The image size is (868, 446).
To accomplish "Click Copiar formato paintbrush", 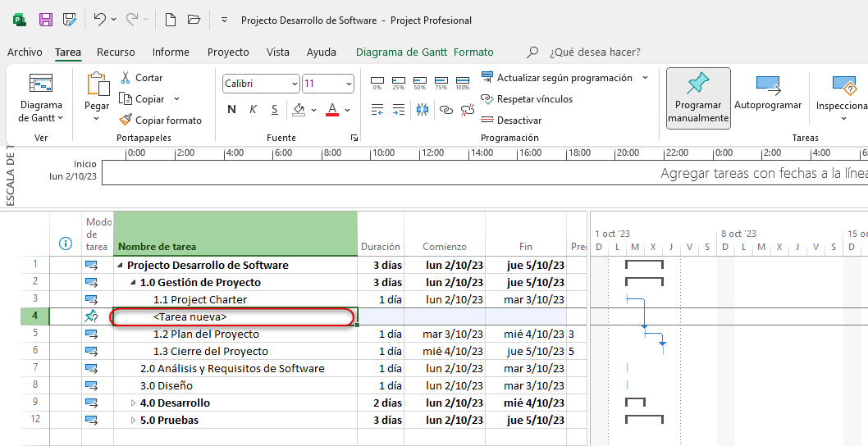I will 126,121.
